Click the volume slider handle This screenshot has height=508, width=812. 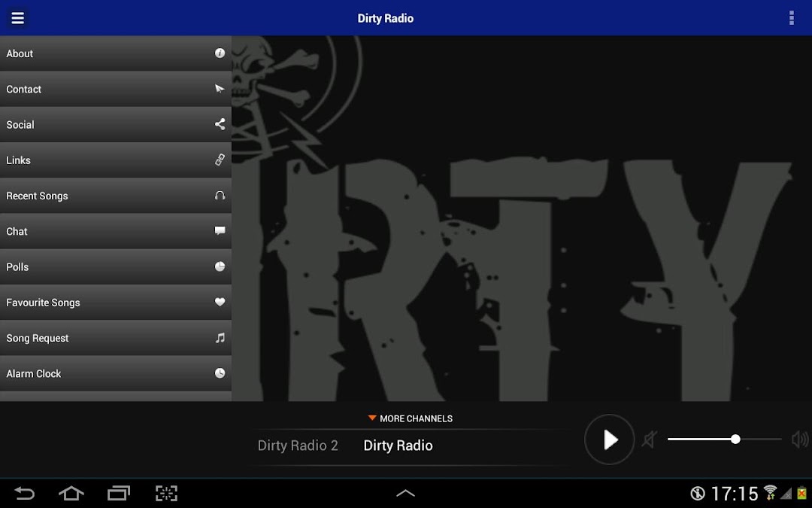click(x=735, y=440)
